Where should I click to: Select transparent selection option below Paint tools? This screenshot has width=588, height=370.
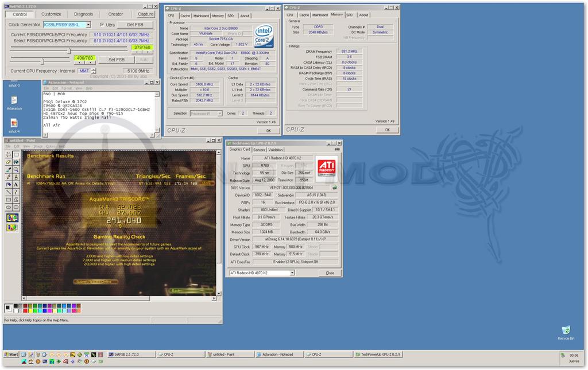12,227
